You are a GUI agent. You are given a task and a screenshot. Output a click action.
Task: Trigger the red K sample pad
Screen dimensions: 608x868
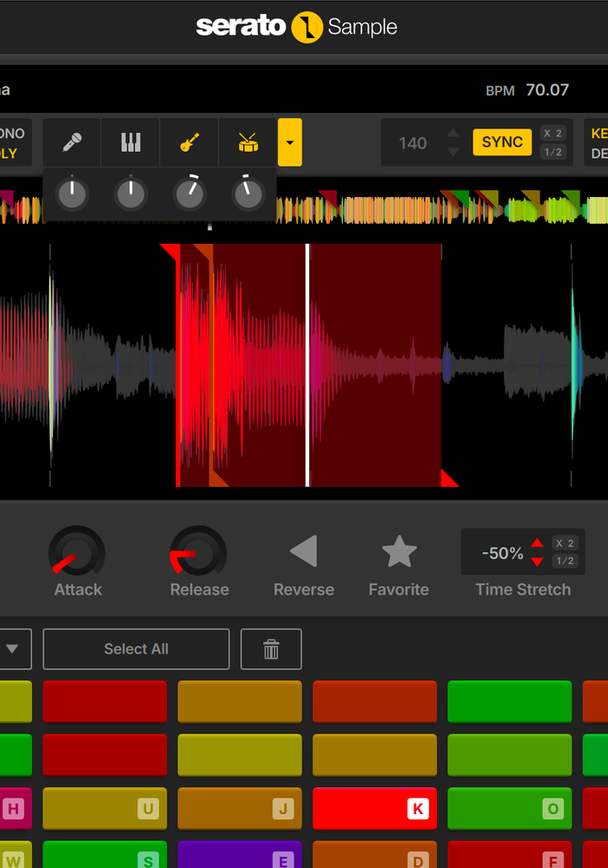pyautogui.click(x=374, y=809)
